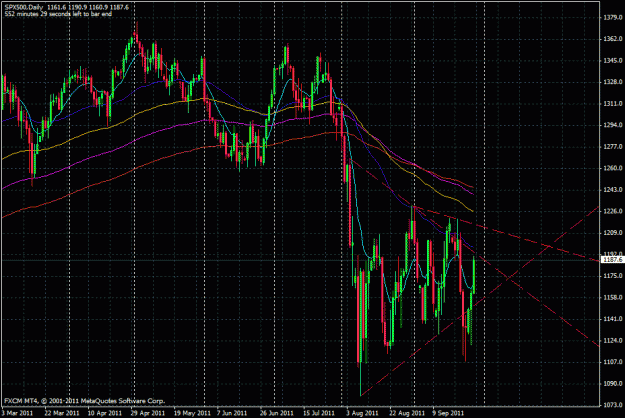
Task: Click the '552 minutes 29 seconds left' countdown text
Action: (58, 14)
